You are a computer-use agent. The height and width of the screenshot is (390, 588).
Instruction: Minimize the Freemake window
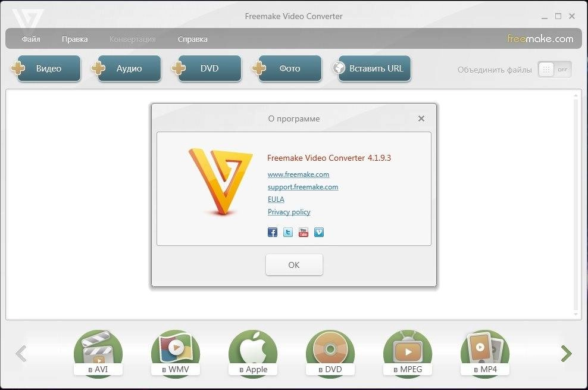545,17
